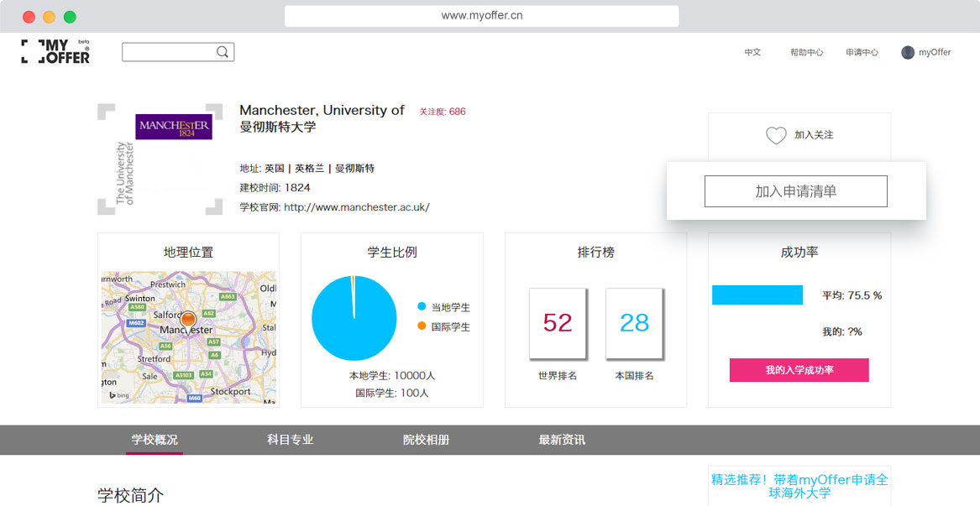Screen dimensions: 980x506
Task: Click the 本地学生: 10000人 text
Action: click(392, 375)
